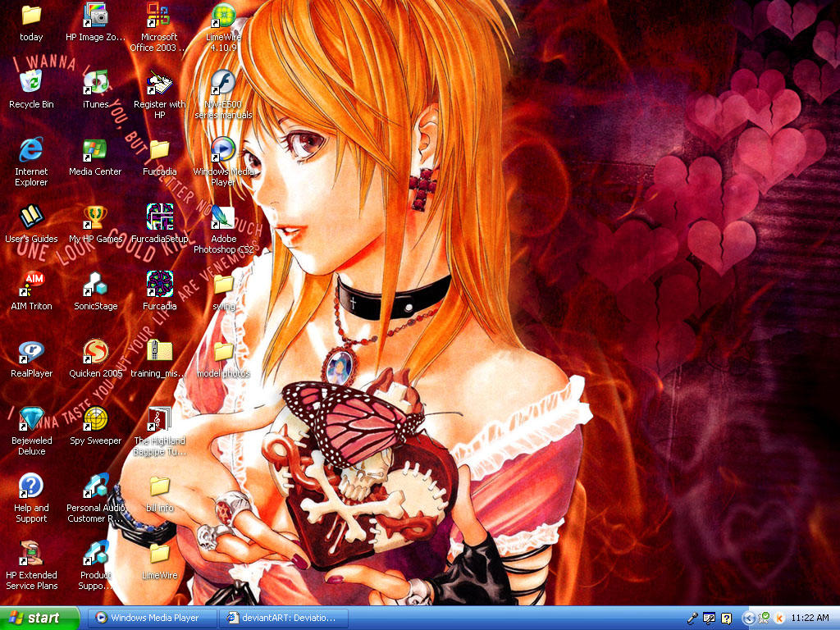Click the 11:22 AM clock
The image size is (840, 630).
click(x=810, y=619)
